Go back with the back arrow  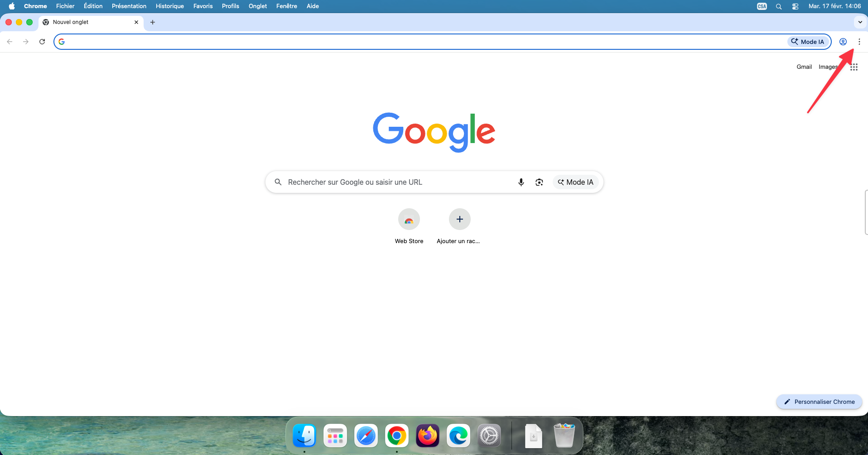10,42
